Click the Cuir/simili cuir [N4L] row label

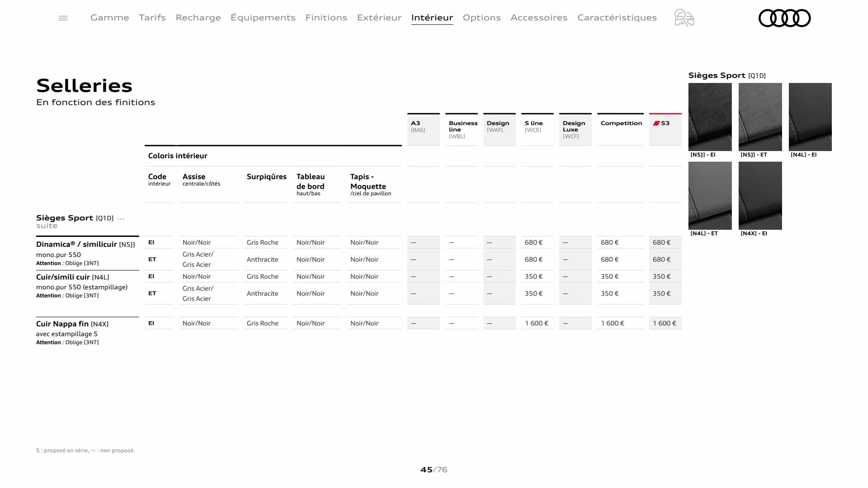[72, 277]
